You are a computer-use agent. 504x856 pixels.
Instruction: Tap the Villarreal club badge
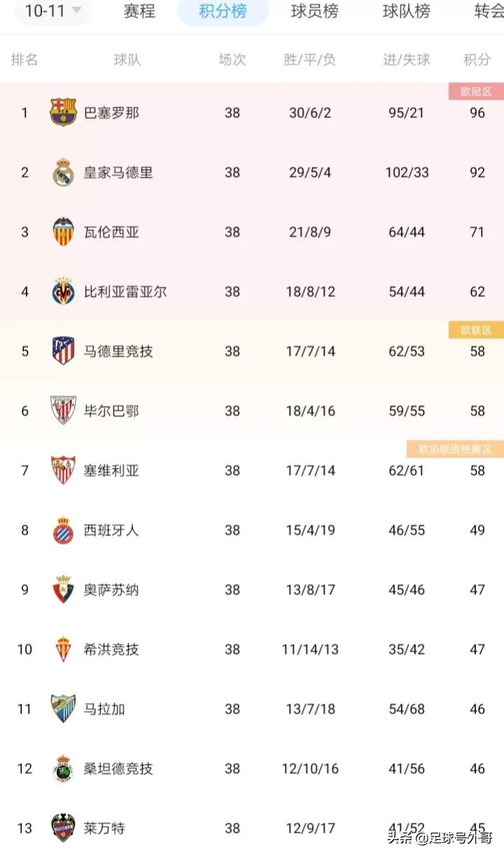(63, 292)
